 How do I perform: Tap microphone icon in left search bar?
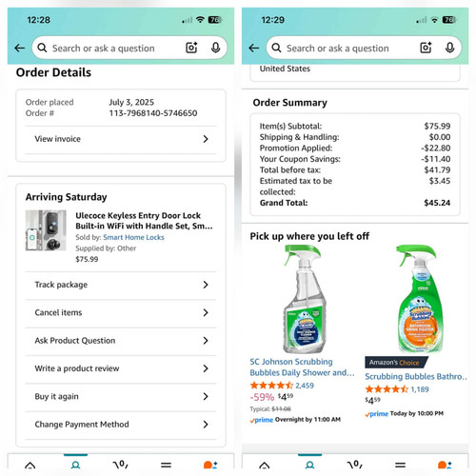(215, 48)
